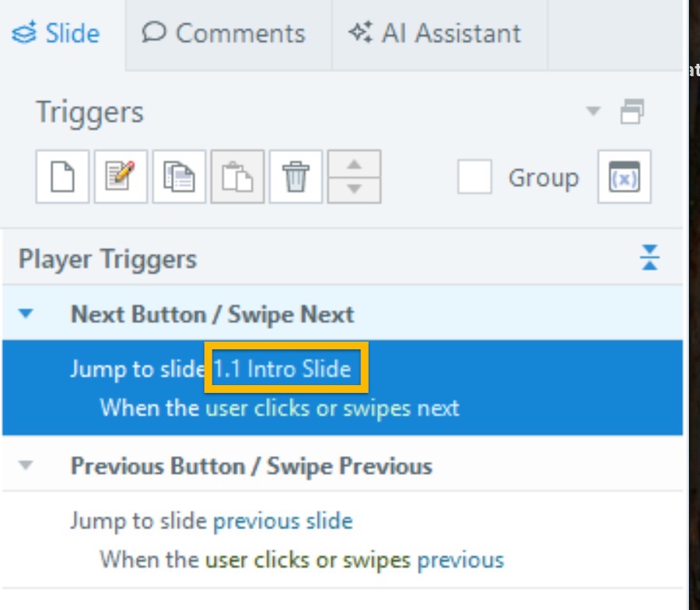Click the previous slide link
This screenshot has height=610, width=700.
point(282,521)
